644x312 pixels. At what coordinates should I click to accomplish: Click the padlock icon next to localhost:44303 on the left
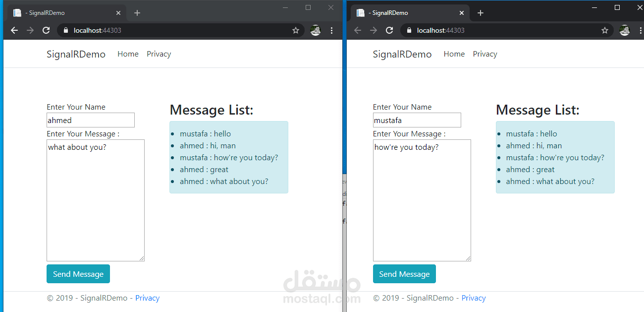[65, 30]
